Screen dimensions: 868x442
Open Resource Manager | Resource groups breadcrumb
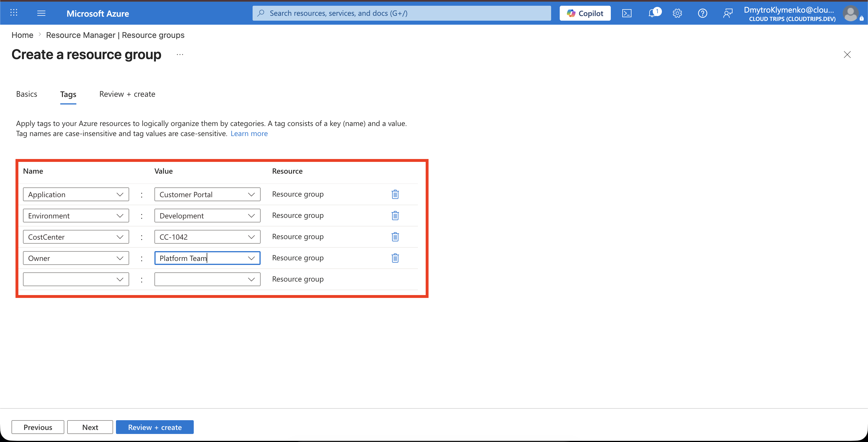click(115, 35)
